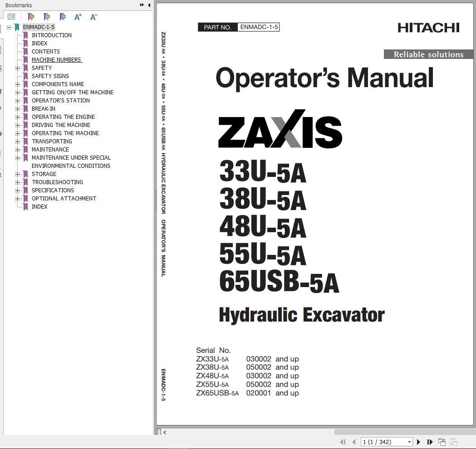Screen dimensions: 476x449
Task: Jump to the first page arrow
Action: click(x=343, y=442)
